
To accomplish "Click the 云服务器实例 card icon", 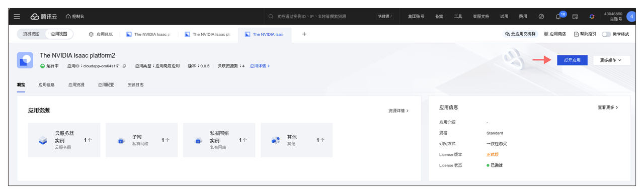I will coord(43,141).
